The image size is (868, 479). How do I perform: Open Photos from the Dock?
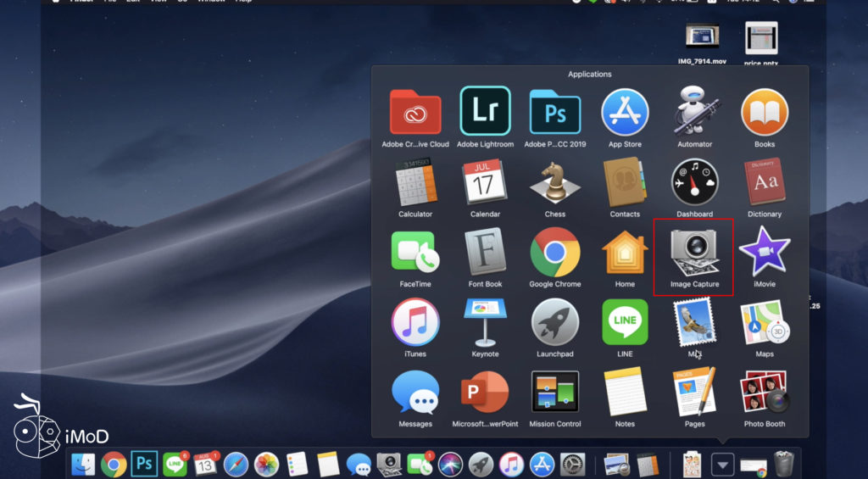[x=266, y=464]
